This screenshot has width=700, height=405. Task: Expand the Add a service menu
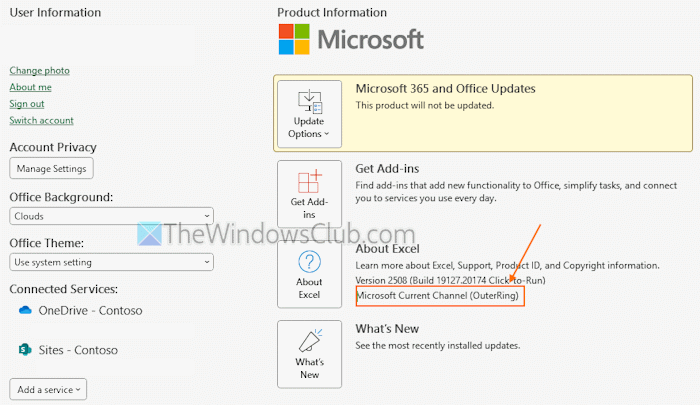tap(48, 388)
